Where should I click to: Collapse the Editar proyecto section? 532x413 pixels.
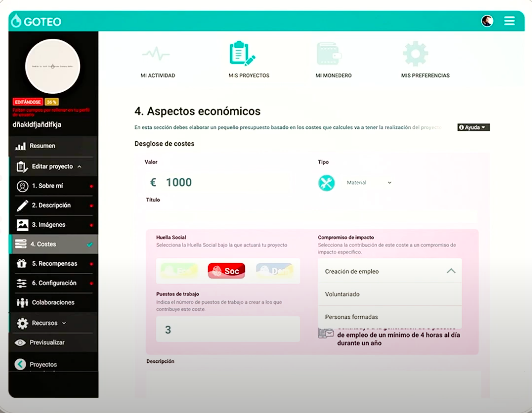(79, 167)
